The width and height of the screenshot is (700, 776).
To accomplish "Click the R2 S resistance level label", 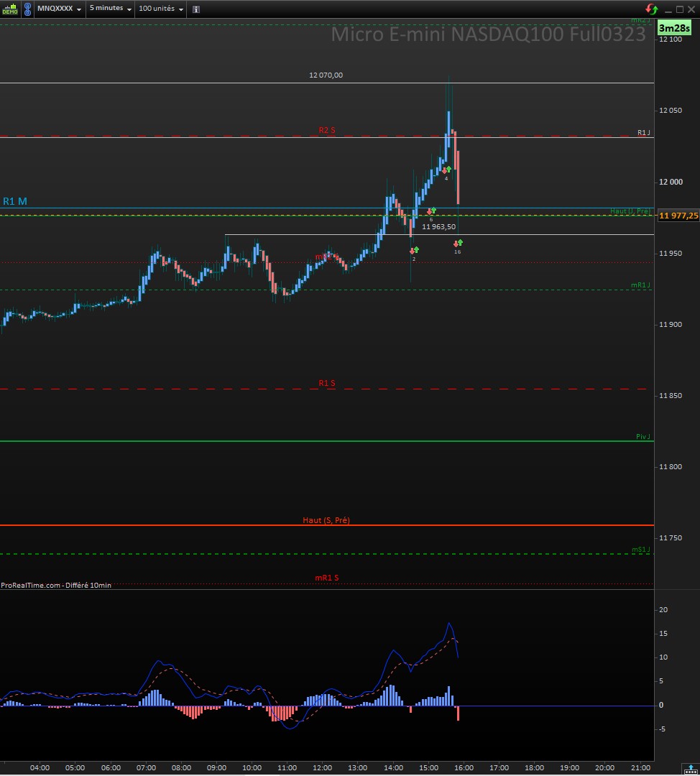I will click(x=327, y=130).
